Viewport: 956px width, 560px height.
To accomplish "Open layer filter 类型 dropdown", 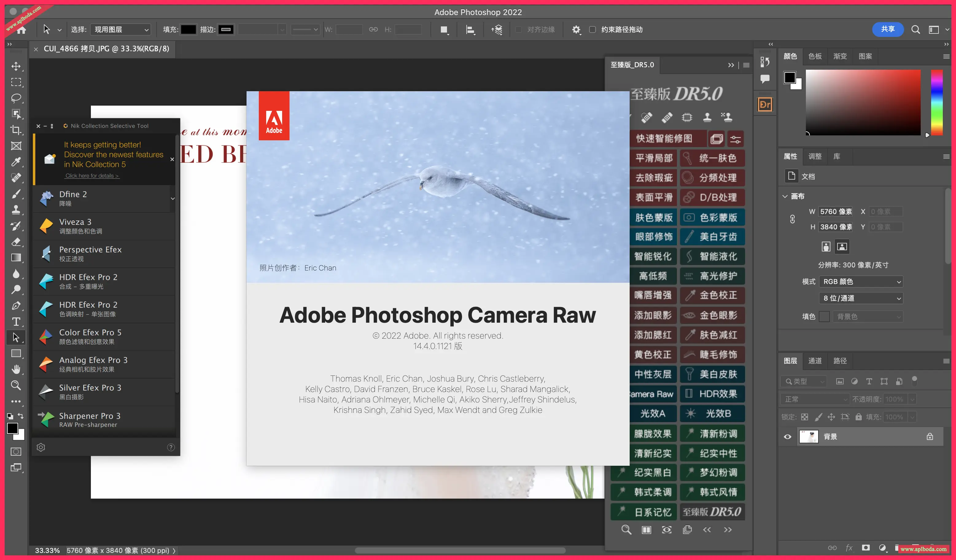I will click(x=803, y=381).
